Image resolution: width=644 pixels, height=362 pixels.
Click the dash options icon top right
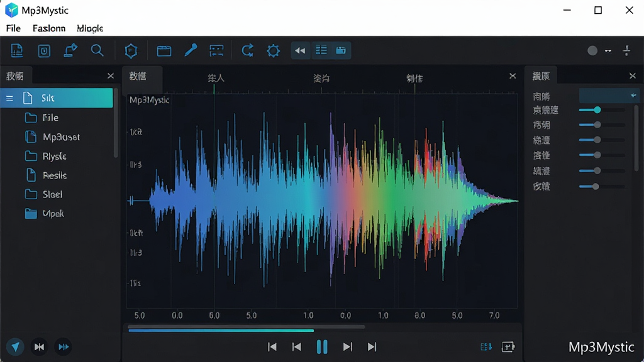(x=608, y=51)
